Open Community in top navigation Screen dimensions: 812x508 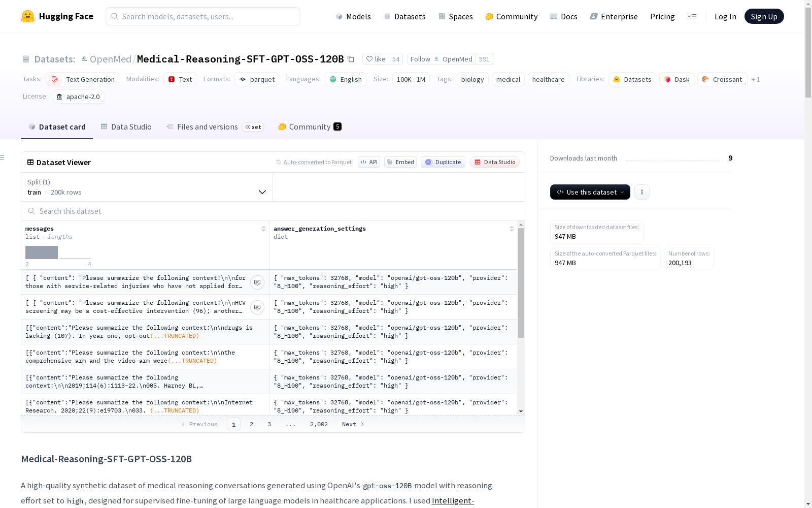[x=512, y=16]
